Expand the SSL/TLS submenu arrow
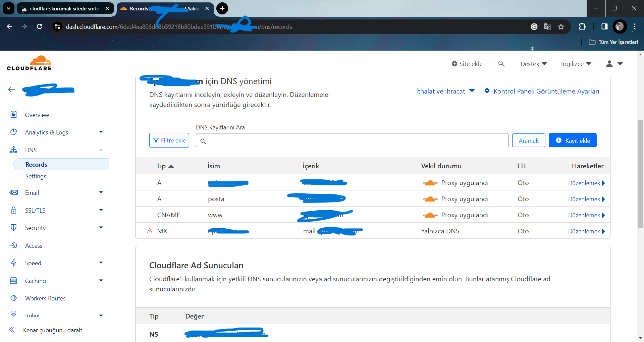Image resolution: width=644 pixels, height=342 pixels. click(101, 210)
